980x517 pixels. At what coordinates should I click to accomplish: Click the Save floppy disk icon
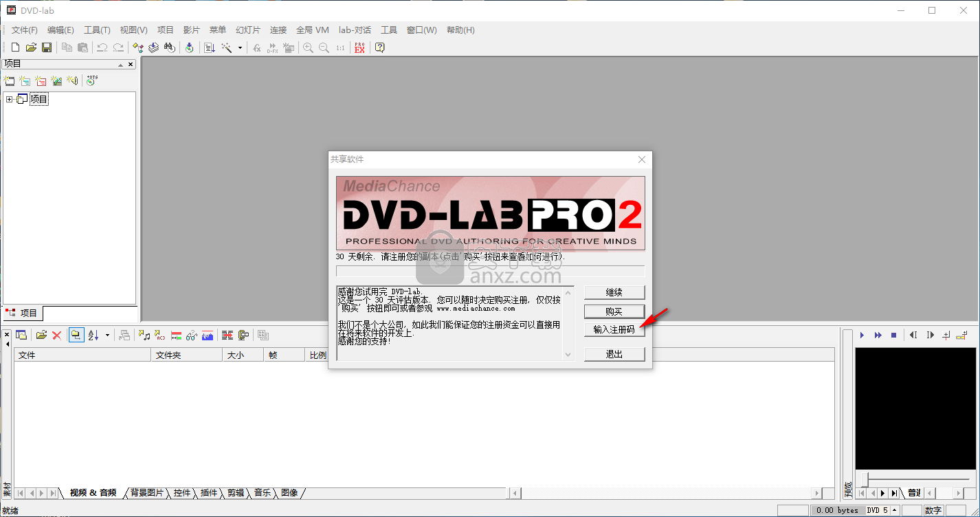click(47, 47)
